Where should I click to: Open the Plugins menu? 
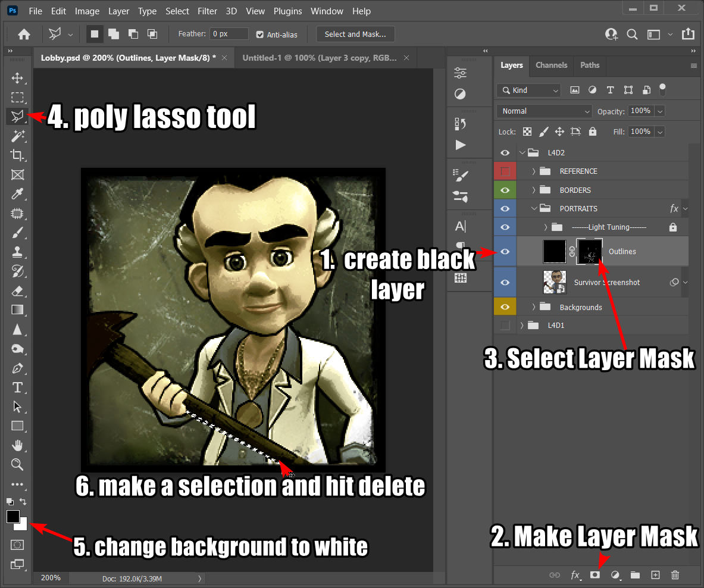[288, 11]
